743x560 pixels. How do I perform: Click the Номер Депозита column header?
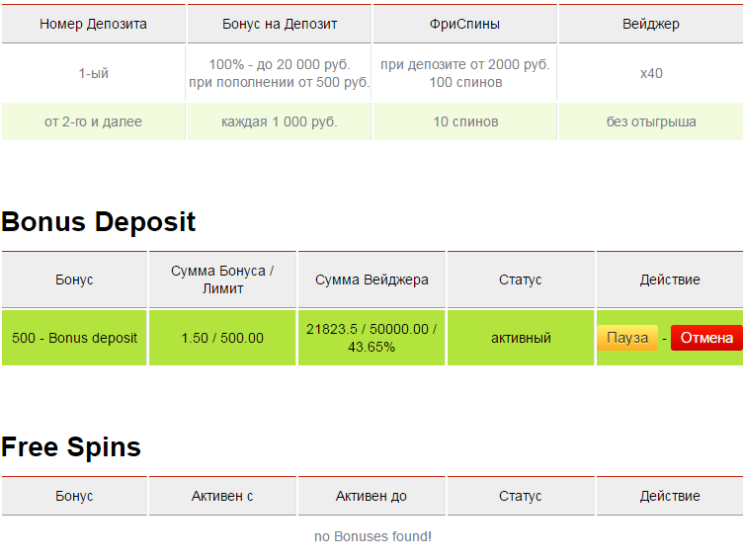pos(93,24)
